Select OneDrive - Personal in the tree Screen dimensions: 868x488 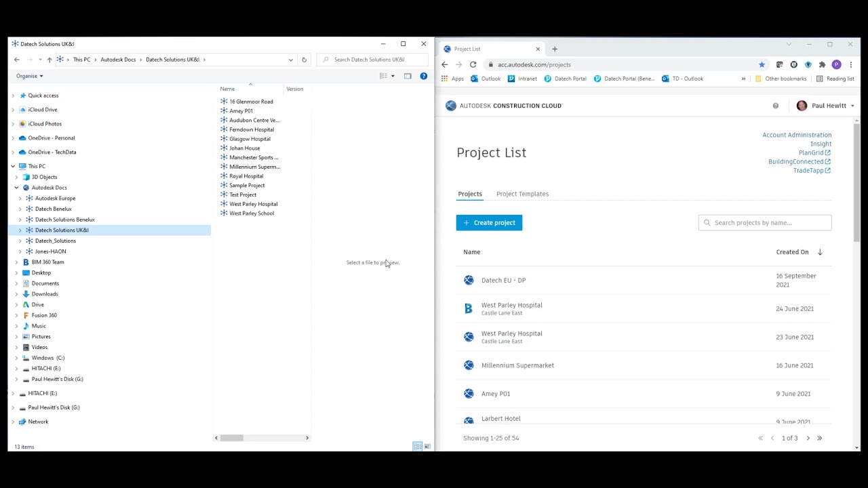coord(52,138)
